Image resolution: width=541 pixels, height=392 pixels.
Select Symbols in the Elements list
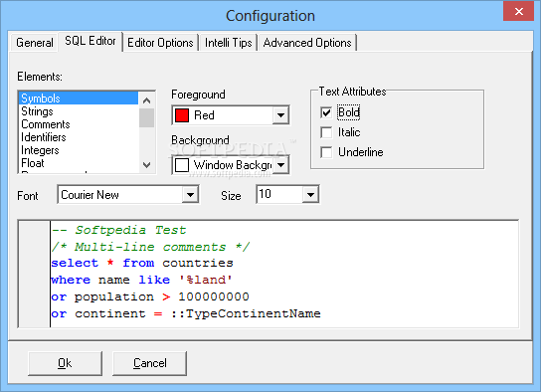click(79, 98)
